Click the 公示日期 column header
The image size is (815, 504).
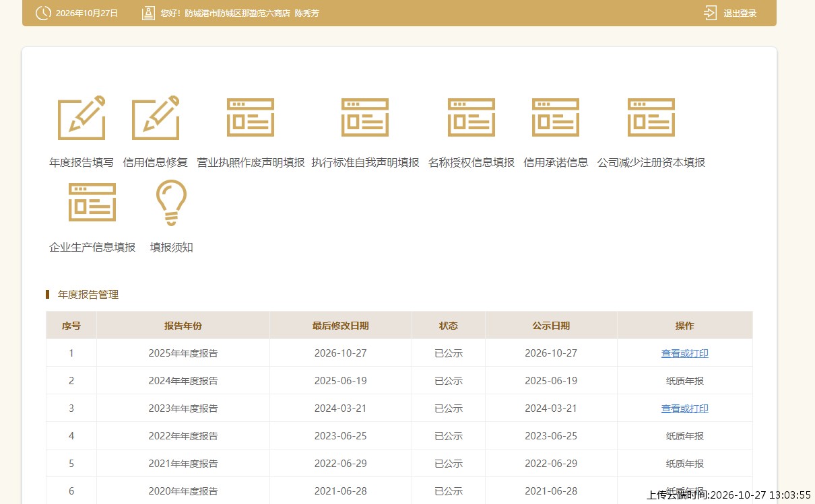point(551,326)
